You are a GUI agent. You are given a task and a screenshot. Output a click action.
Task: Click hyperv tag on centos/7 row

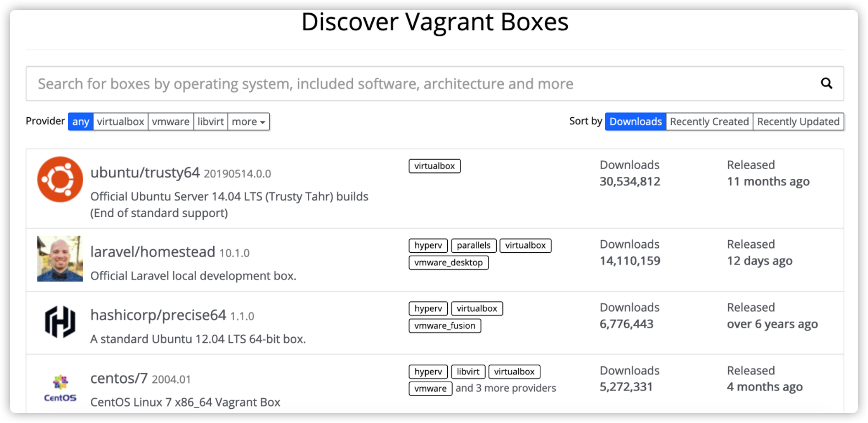(428, 372)
